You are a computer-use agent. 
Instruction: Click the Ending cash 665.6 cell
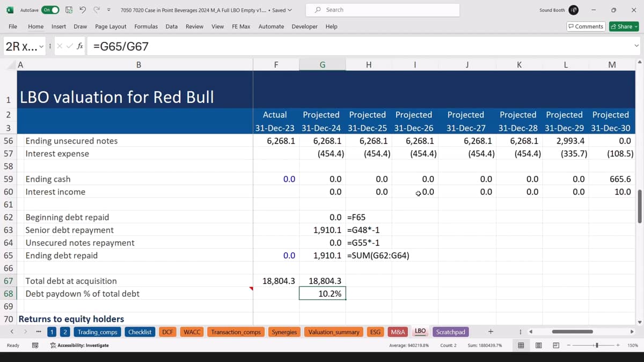click(612, 179)
